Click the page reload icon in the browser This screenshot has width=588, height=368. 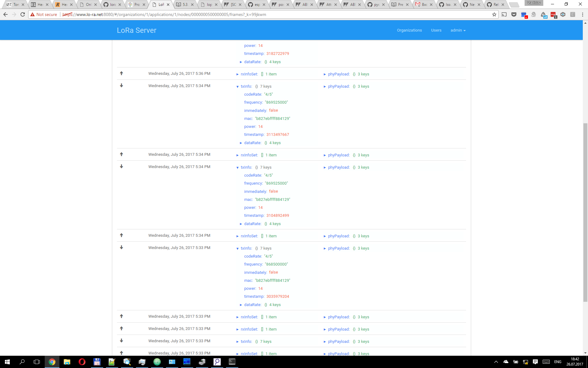click(22, 14)
